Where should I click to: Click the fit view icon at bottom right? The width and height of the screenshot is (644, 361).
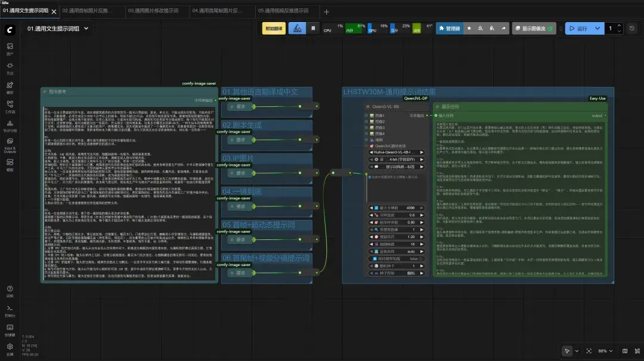(589, 351)
